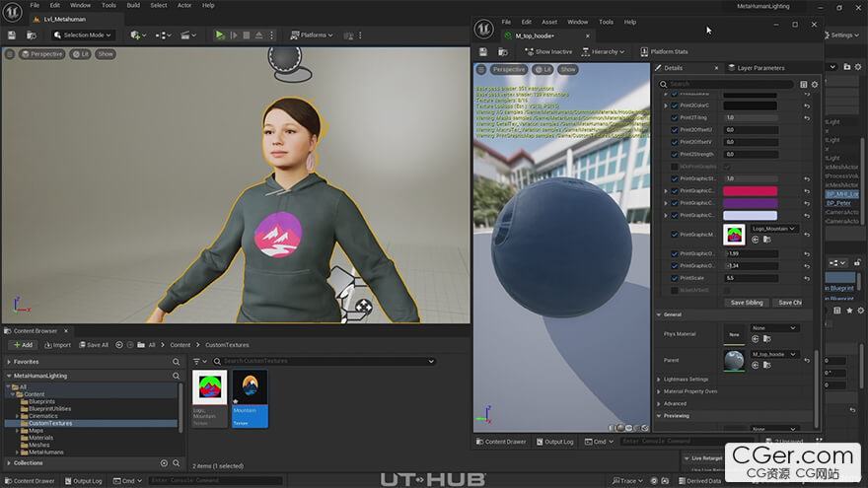Open the Asset menu in Material Editor
This screenshot has height=488, width=868.
[549, 22]
